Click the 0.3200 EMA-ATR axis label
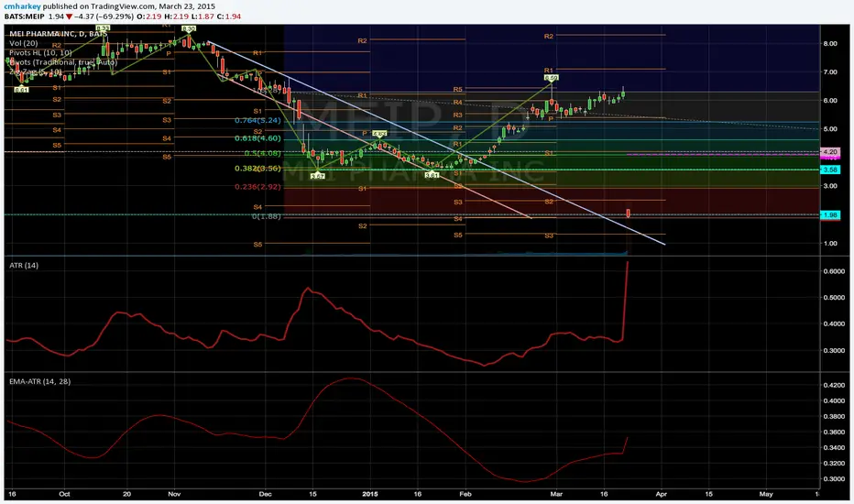This screenshot has height=504, width=854. (x=834, y=464)
